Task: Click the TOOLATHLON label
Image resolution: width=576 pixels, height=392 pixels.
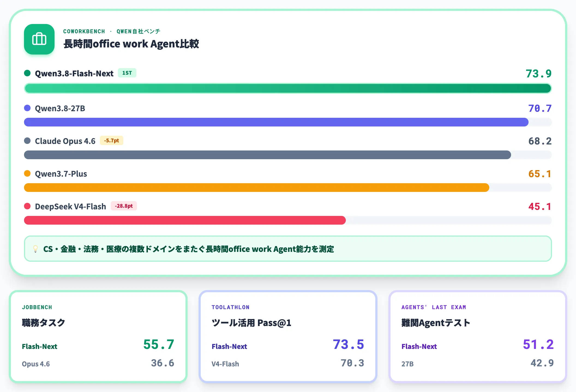Action: pyautogui.click(x=230, y=307)
